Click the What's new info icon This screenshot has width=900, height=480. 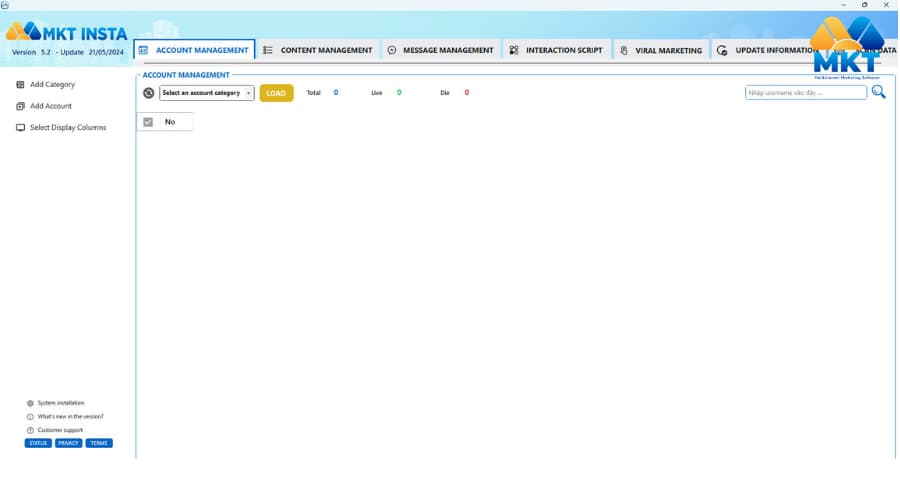point(30,417)
